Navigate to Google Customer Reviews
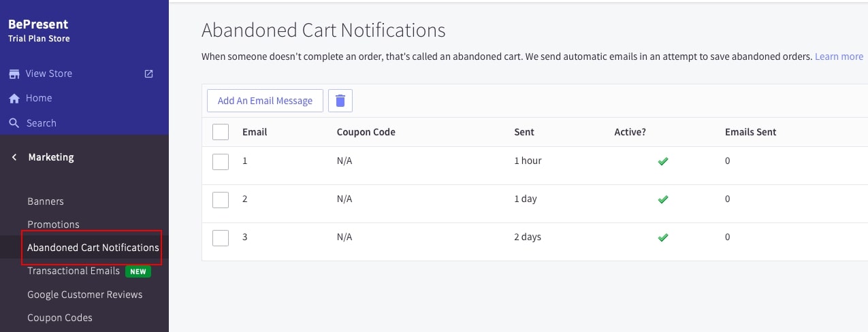This screenshot has height=332, width=868. (x=85, y=295)
